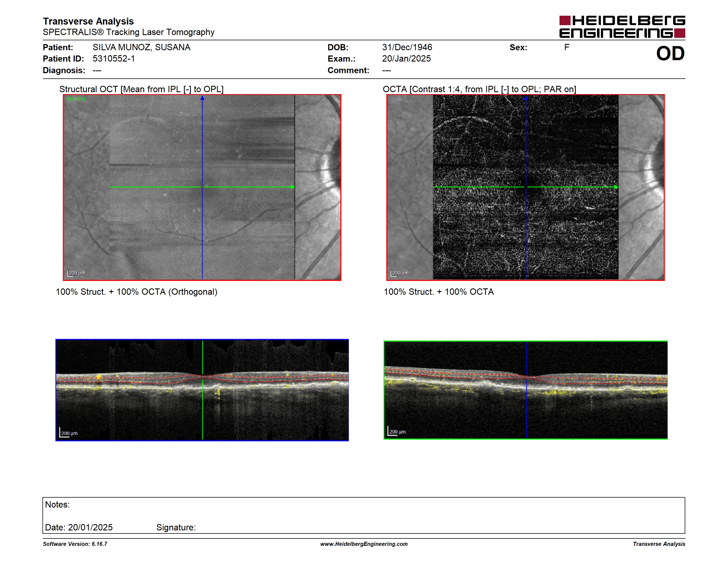Select patient name 'SILVA MUNOZ, SUSANA'
Screen dimensions: 728x563
click(x=142, y=47)
